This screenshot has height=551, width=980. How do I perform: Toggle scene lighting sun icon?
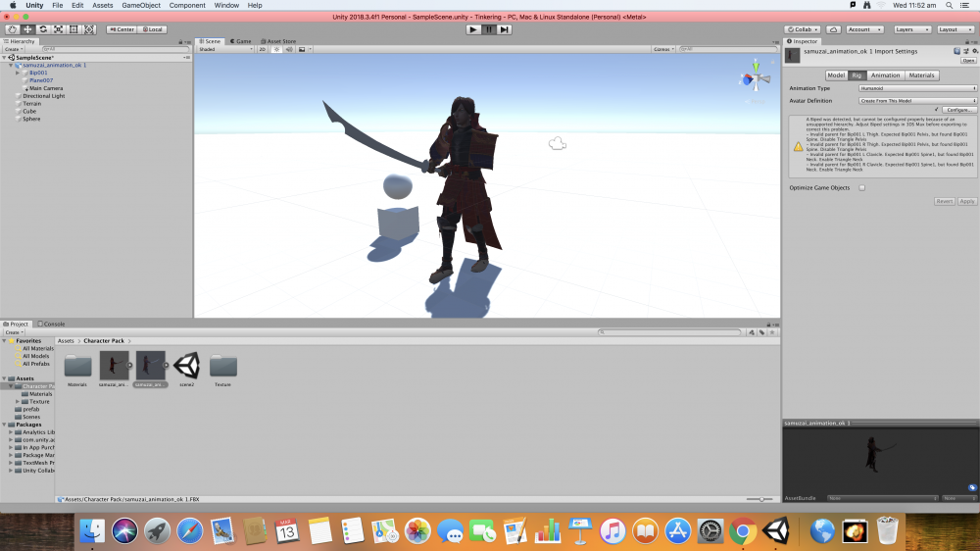point(276,49)
